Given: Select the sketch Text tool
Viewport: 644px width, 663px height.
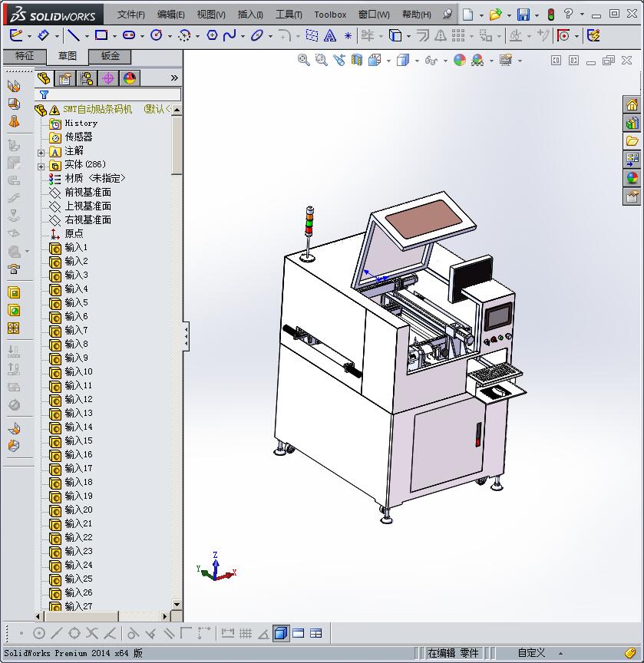Looking at the screenshot, I should [330, 35].
